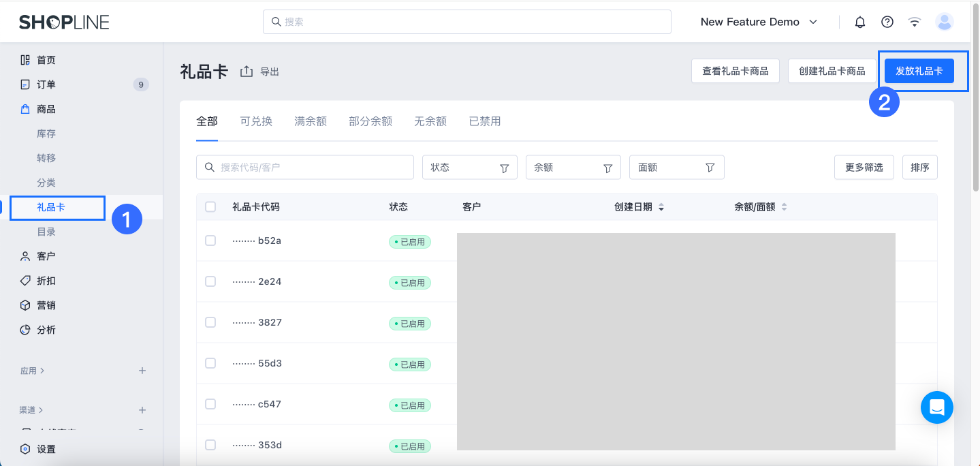980x466 pixels.
Task: Open 目录 submenu item
Action: [x=46, y=232]
